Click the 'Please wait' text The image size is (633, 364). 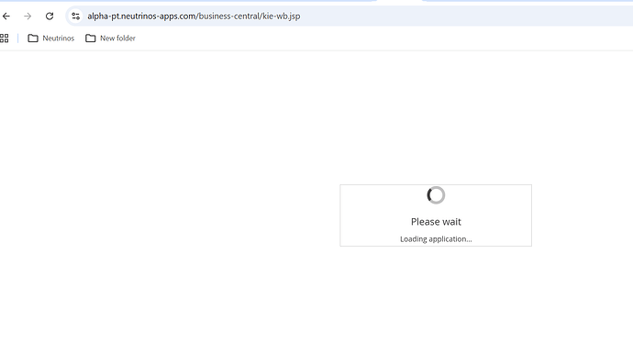[436, 222]
